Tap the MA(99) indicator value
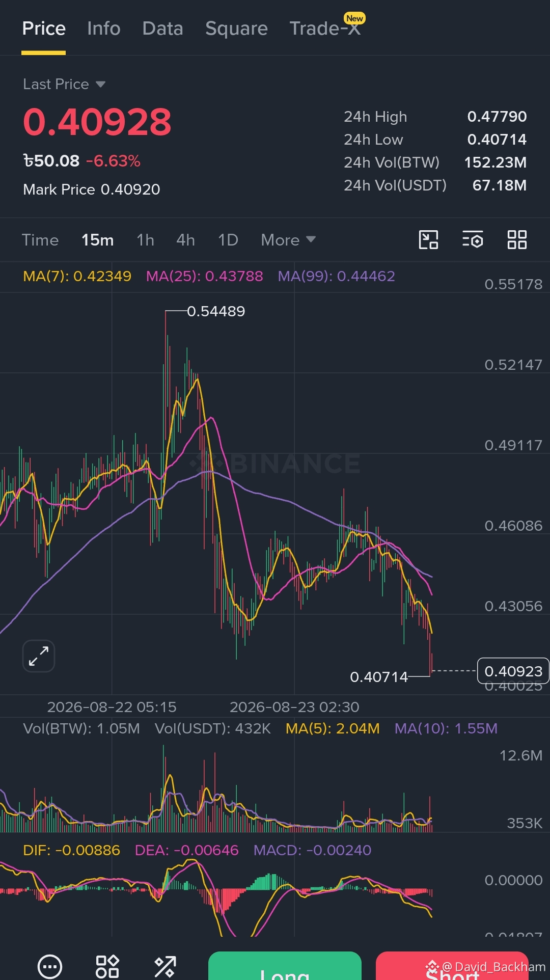The image size is (550, 980). [337, 276]
